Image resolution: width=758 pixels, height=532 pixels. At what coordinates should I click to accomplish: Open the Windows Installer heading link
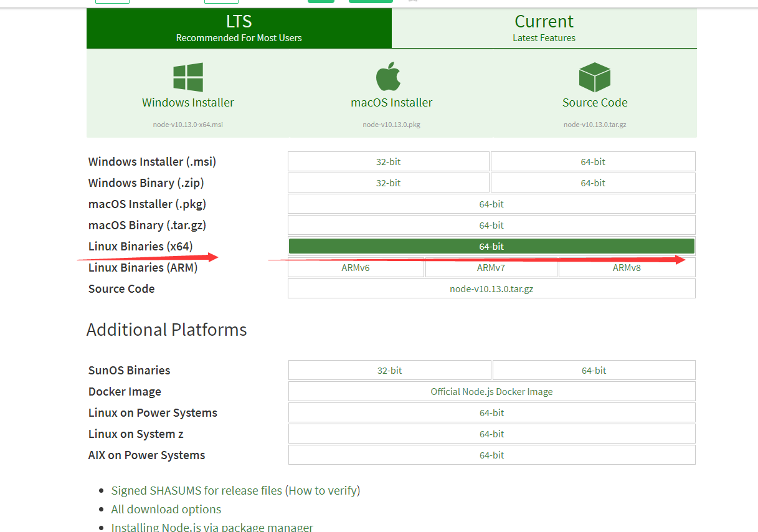pos(188,103)
